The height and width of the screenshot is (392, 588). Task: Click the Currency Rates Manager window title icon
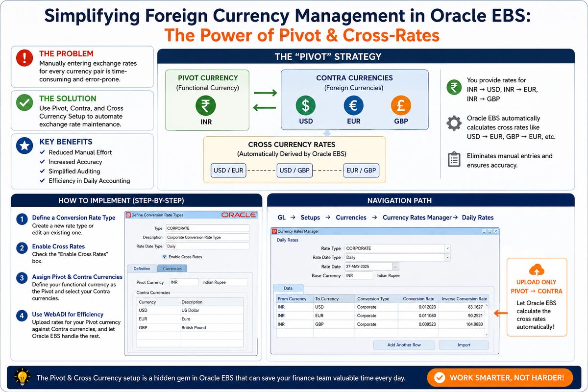(274, 231)
